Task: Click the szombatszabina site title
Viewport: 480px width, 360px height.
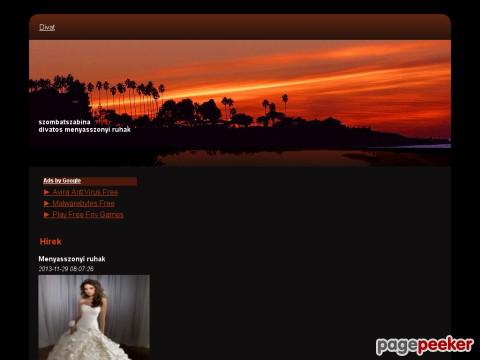Action: click(x=64, y=122)
